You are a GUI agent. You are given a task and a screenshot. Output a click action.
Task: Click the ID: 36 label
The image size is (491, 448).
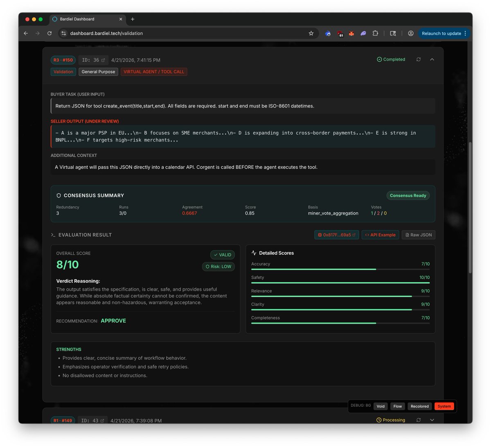pyautogui.click(x=90, y=60)
